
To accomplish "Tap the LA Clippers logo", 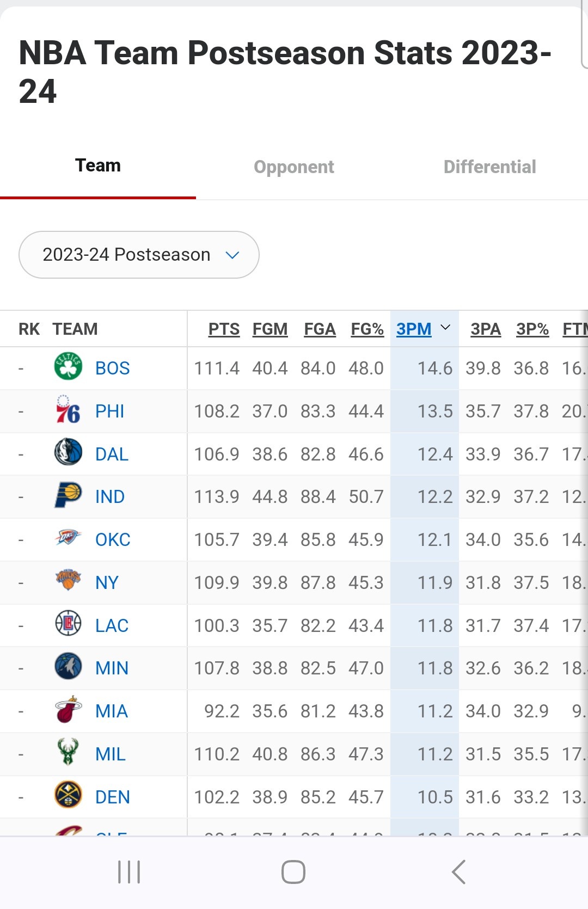I will pyautogui.click(x=68, y=624).
